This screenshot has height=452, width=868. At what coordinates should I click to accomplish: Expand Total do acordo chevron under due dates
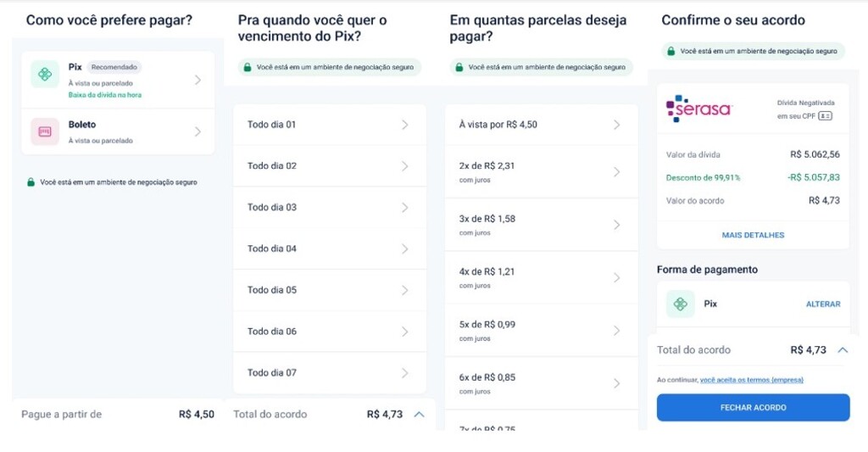(x=419, y=415)
